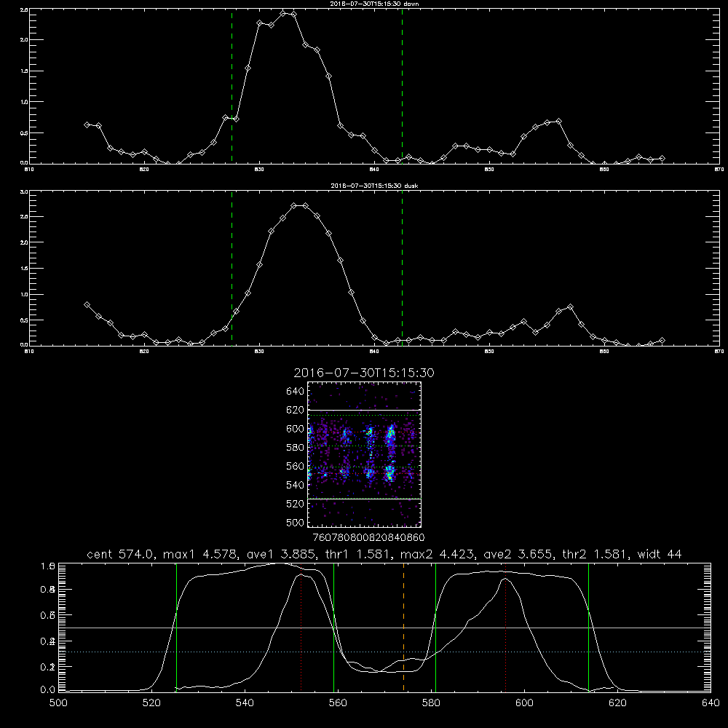Click the red dotted peak line near 596
This screenshot has width=728, height=728.
505,627
